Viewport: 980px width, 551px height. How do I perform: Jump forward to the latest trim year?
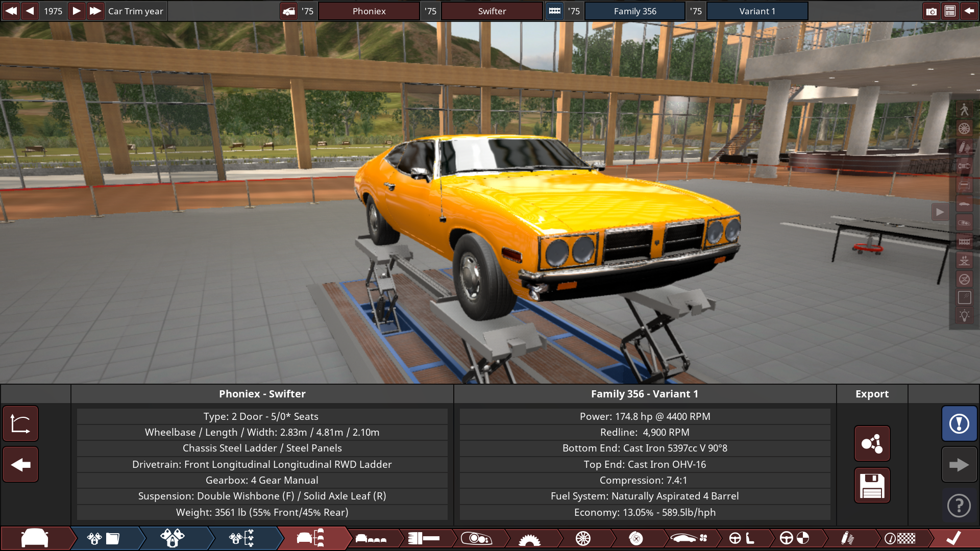point(95,11)
